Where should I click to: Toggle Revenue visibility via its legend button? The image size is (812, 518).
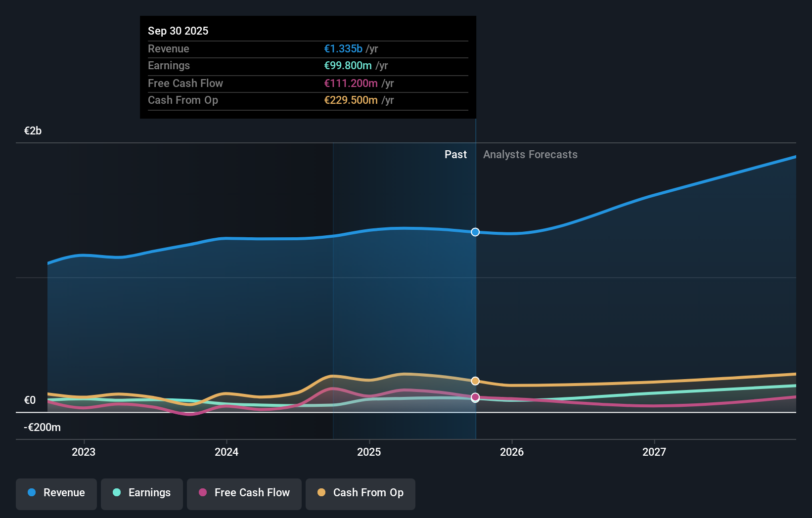coord(56,493)
